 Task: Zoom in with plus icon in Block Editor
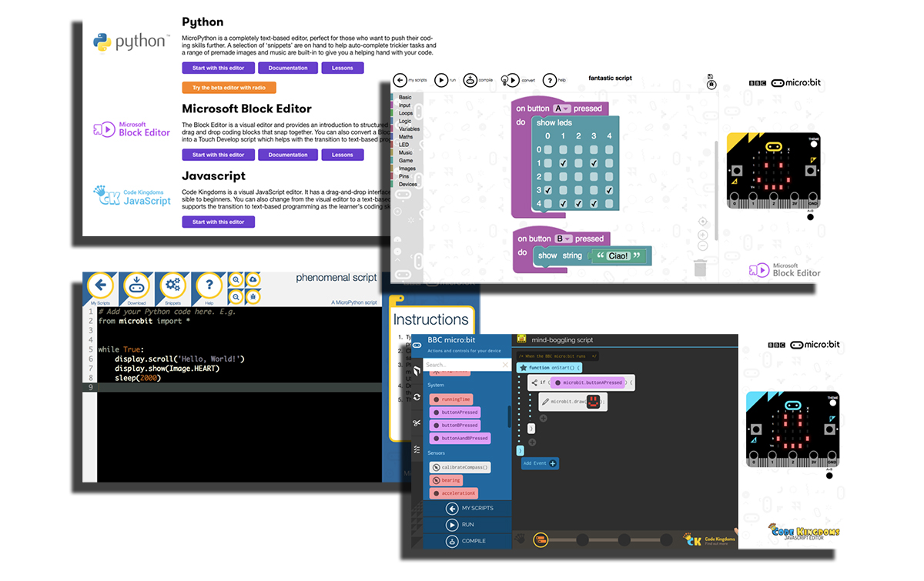pos(703,234)
